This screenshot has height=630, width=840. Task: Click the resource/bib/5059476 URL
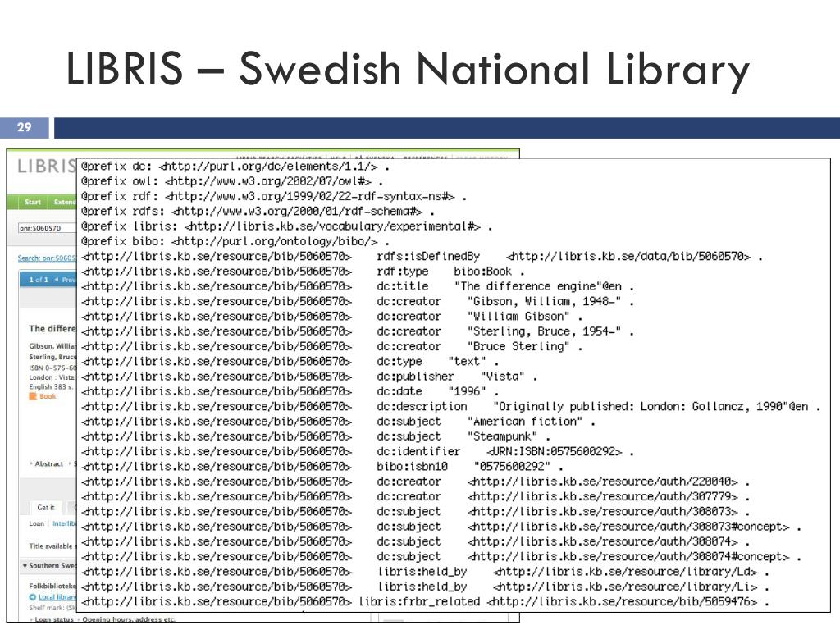pos(622,601)
